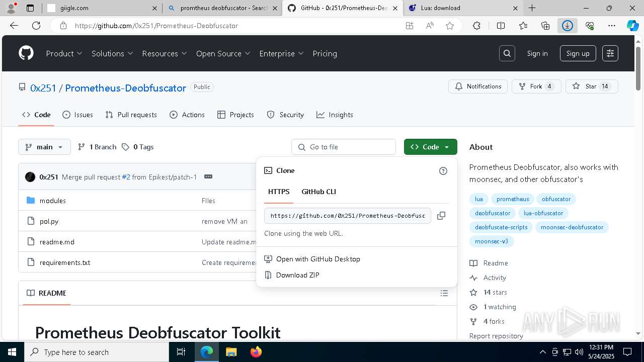The width and height of the screenshot is (644, 362).
Task: Add this page to favorites star
Action: [x=450, y=26]
